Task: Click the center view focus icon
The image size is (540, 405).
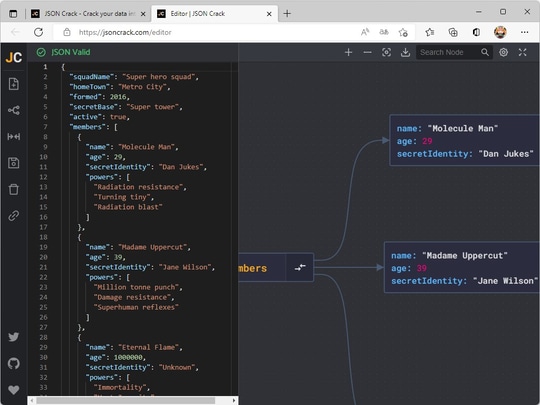Action: point(386,52)
